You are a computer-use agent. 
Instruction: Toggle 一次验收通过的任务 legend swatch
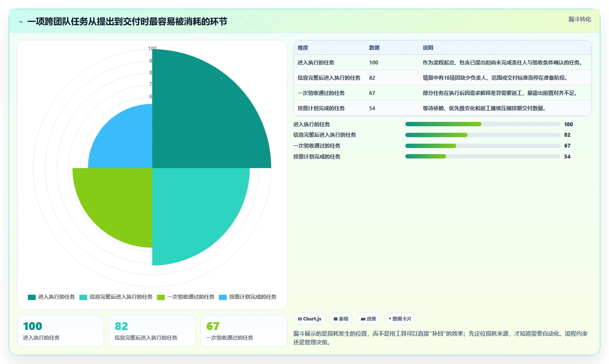161,297
